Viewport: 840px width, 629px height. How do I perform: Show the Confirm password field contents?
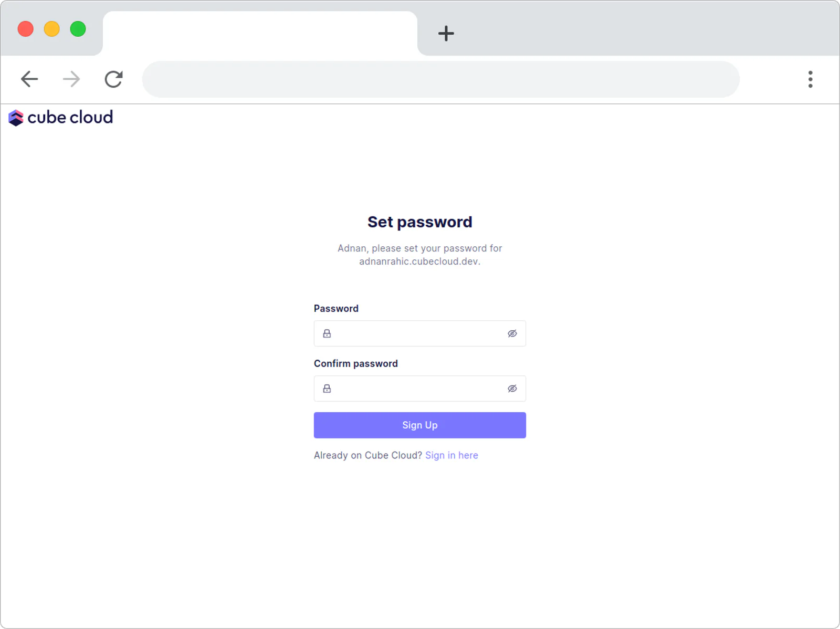coord(512,389)
